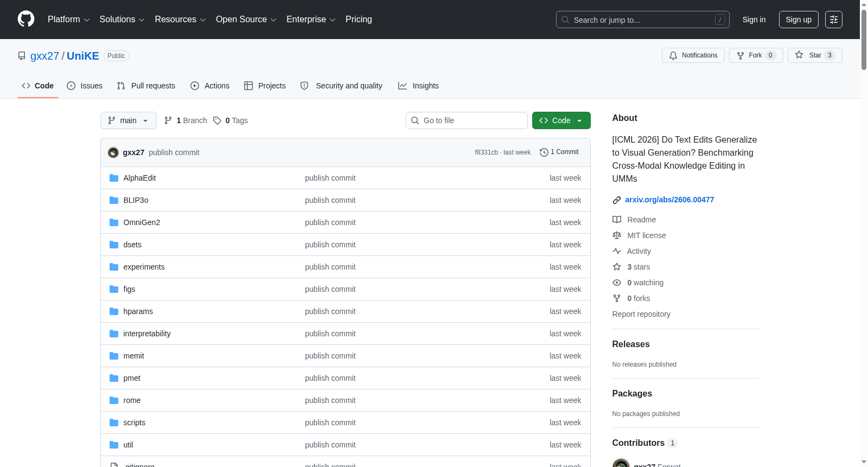Expand the Open Source menu
The image size is (868, 467).
246,20
